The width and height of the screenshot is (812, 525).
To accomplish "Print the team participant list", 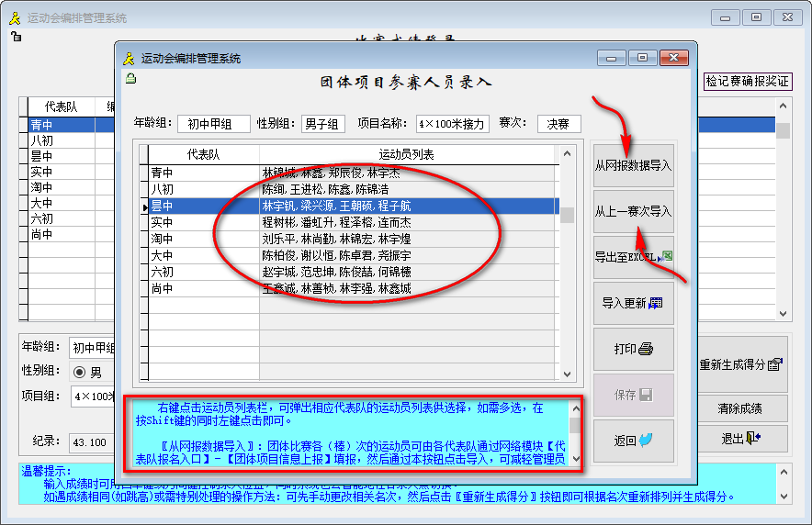I will coord(633,350).
